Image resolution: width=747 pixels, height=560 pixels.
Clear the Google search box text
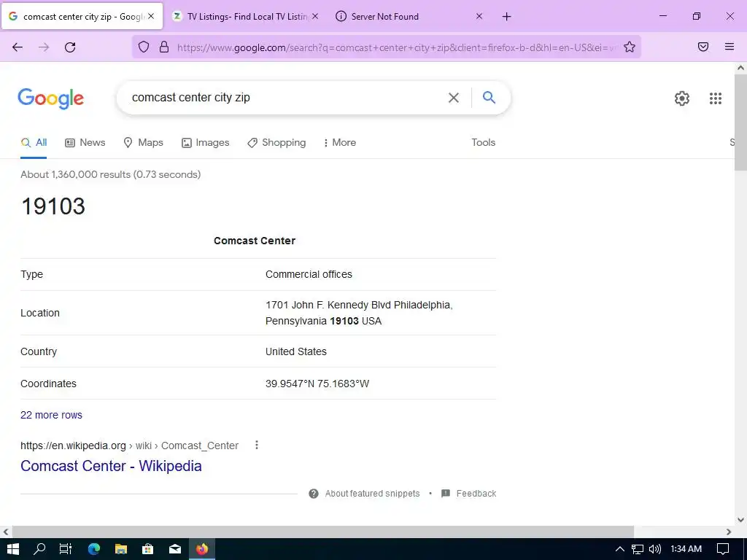click(x=454, y=98)
